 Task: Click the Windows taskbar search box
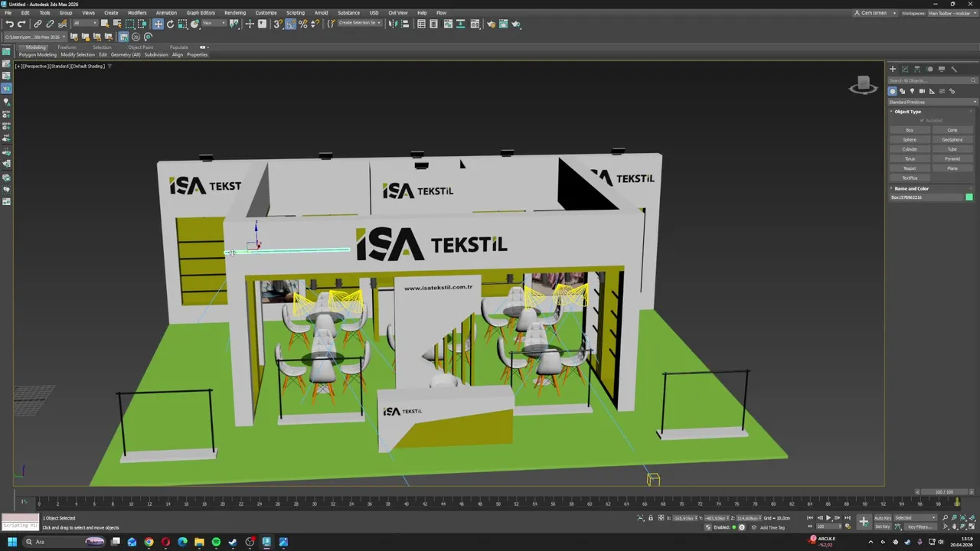click(65, 542)
